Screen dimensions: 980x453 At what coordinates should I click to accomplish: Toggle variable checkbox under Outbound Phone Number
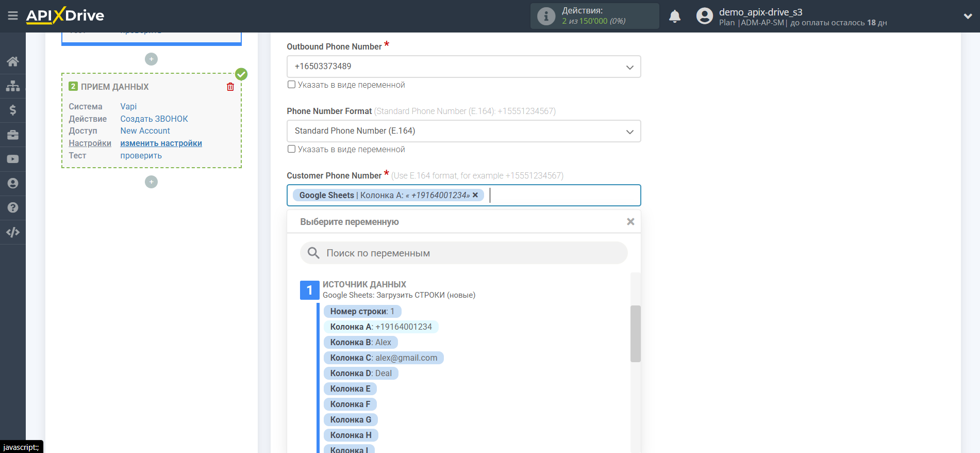(x=292, y=85)
